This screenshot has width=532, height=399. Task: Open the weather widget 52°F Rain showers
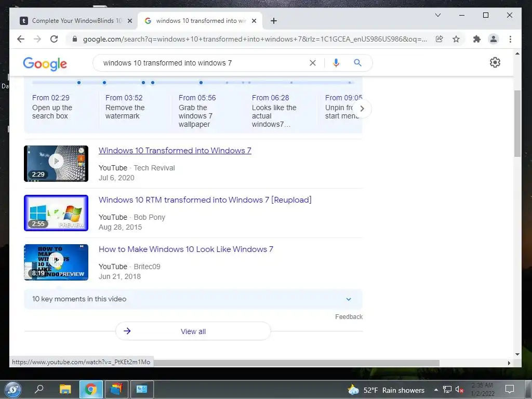tap(386, 390)
